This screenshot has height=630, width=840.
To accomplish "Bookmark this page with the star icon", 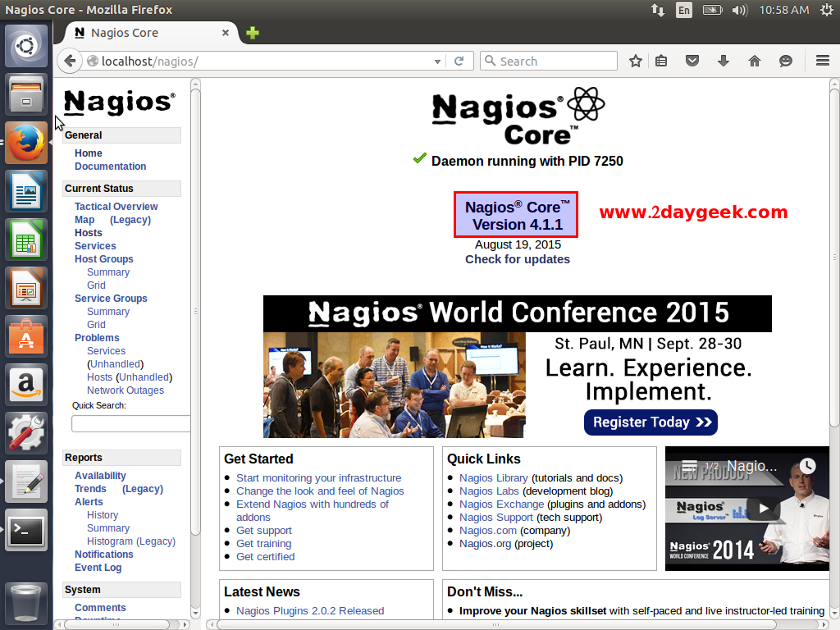I will point(636,61).
